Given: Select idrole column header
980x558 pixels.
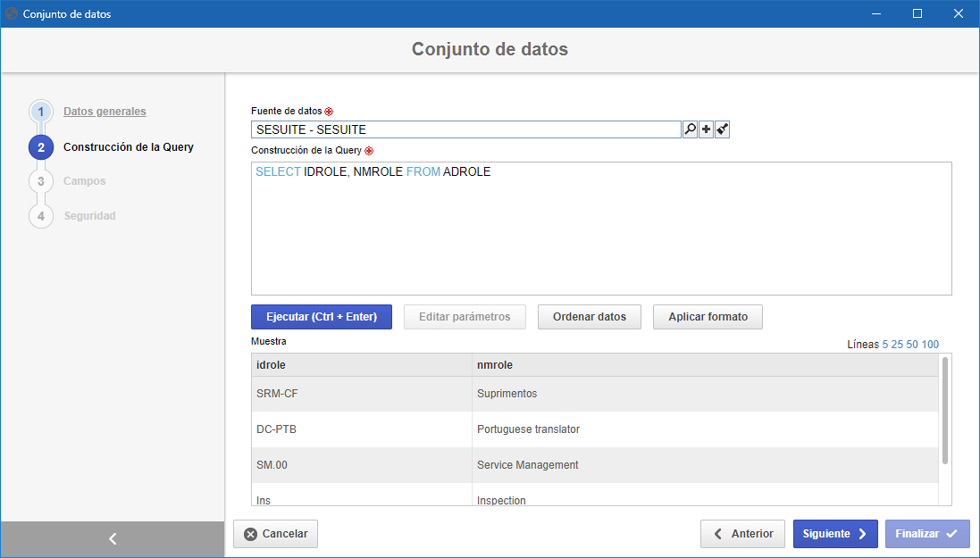Looking at the screenshot, I should (361, 365).
